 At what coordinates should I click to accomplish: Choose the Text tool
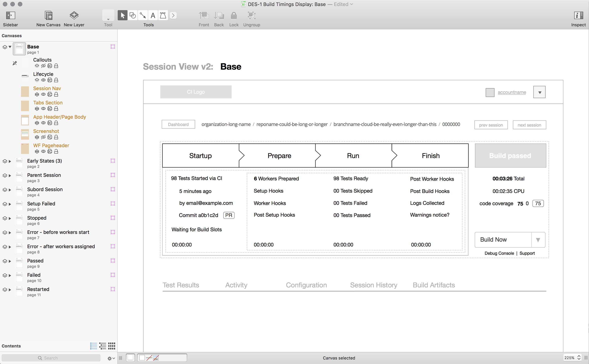coord(153,15)
